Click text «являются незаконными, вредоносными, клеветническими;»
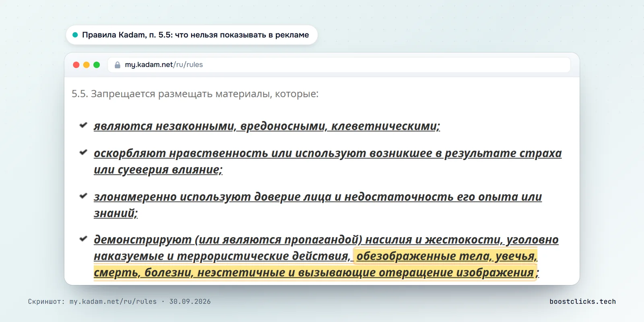The height and width of the screenshot is (322, 644). click(267, 126)
